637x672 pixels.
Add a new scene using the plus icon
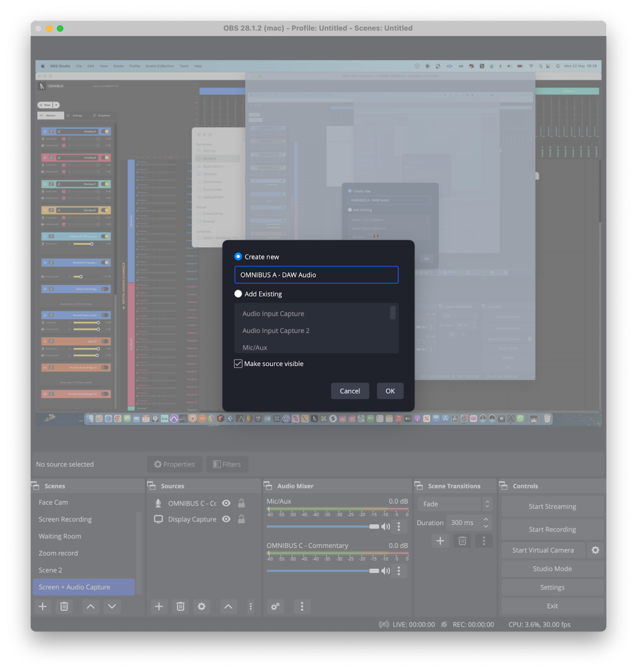(42, 606)
